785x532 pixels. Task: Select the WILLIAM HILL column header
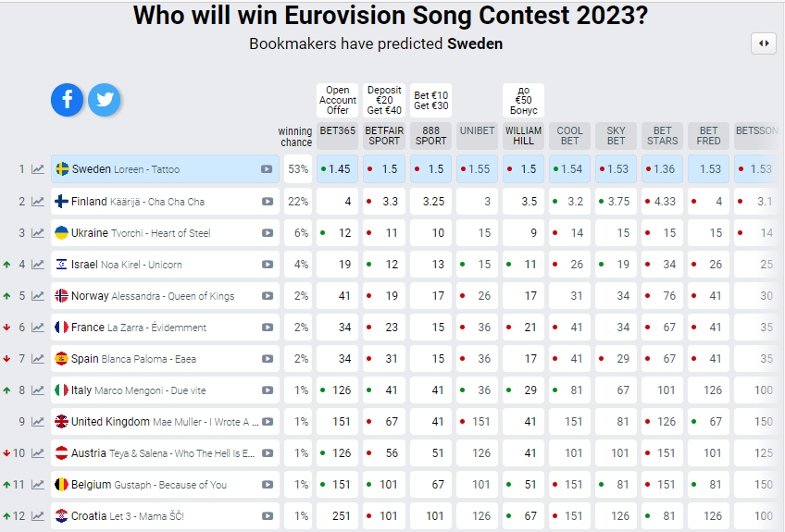pos(523,136)
